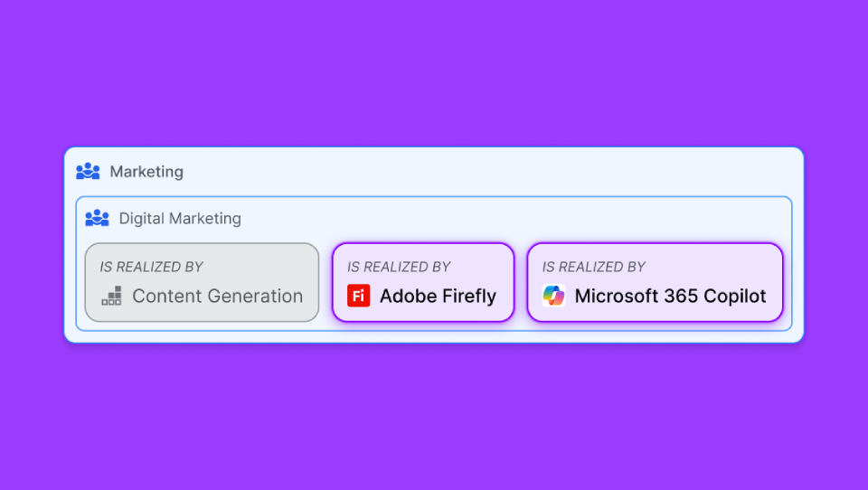Click 'IS REALIZED BY' above Adobe Firefly

tap(399, 267)
